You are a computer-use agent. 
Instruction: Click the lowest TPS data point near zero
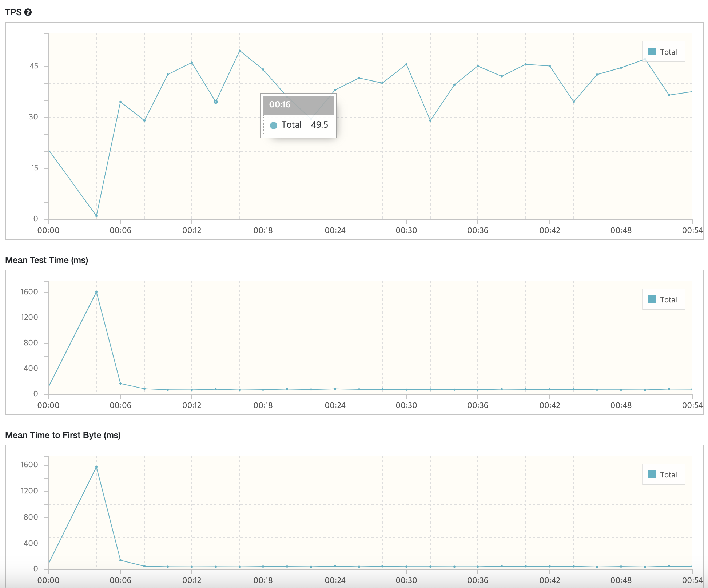point(96,216)
